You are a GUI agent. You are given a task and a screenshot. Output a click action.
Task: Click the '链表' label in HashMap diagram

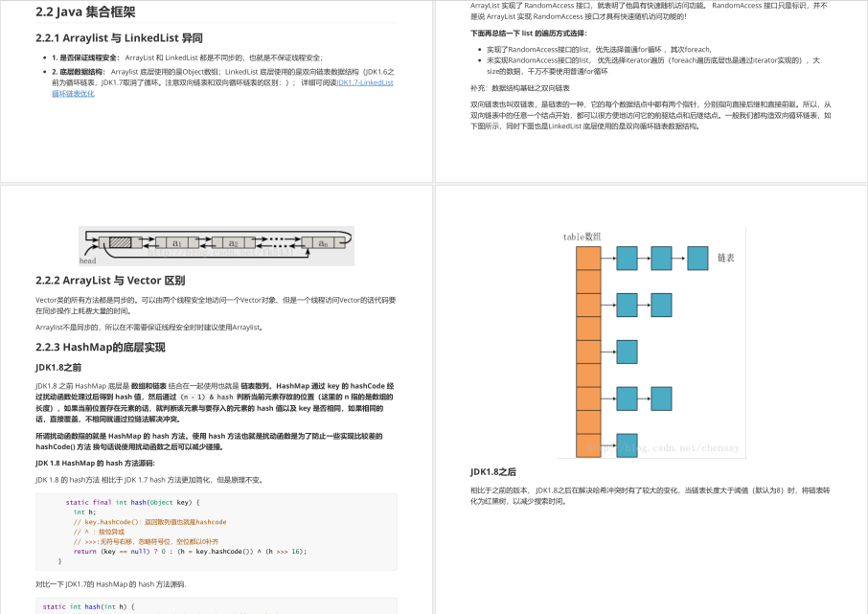click(x=726, y=258)
